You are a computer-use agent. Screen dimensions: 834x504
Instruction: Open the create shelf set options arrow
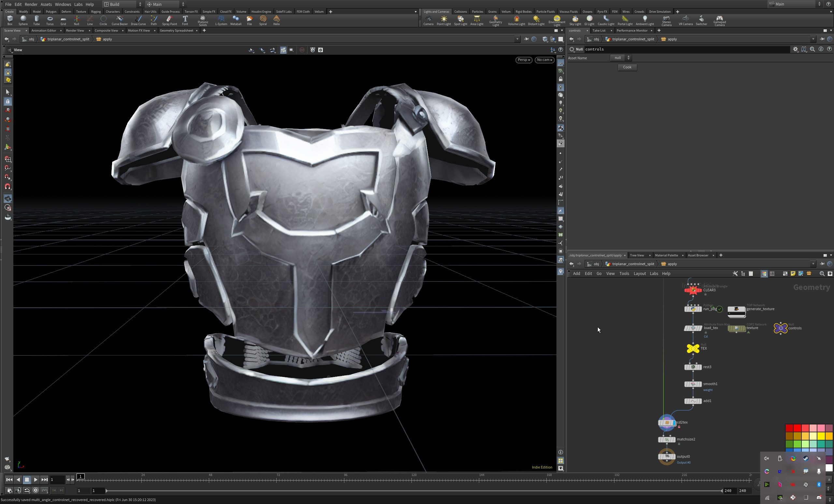pos(415,11)
